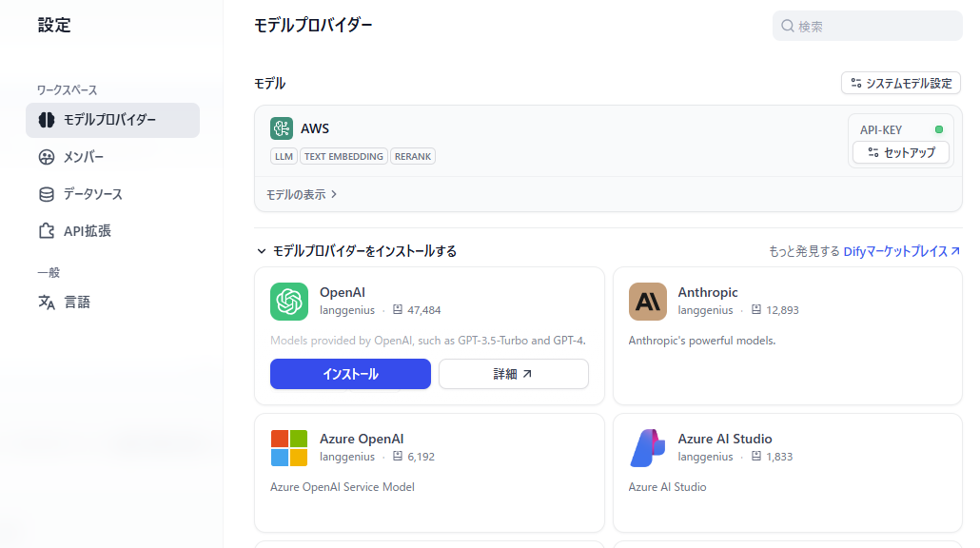The image size is (980, 548).
Task: Click the 12,893 install count
Action: pos(782,310)
